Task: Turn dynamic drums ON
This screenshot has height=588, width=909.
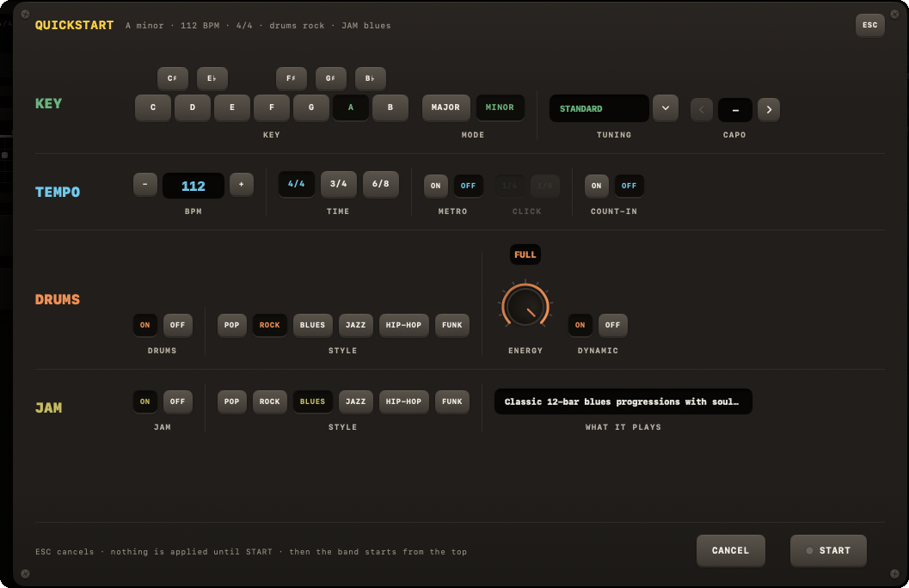Action: [x=580, y=325]
